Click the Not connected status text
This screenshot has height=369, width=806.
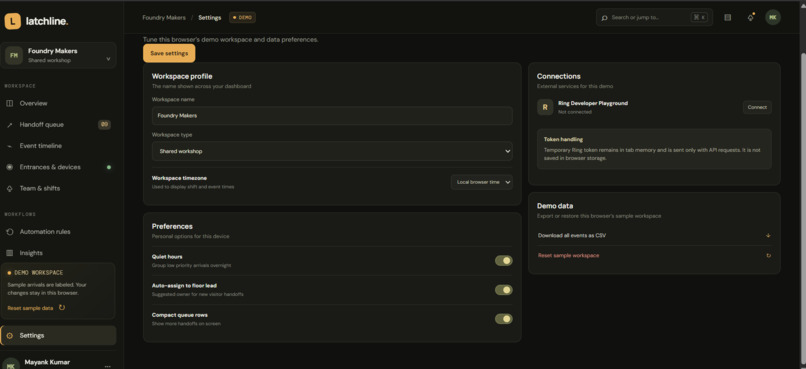[x=575, y=112]
